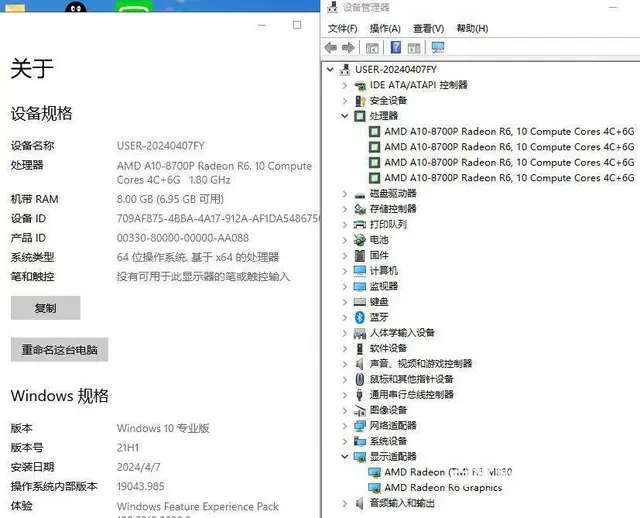
Task: Select the battery category icon
Action: pos(360,240)
